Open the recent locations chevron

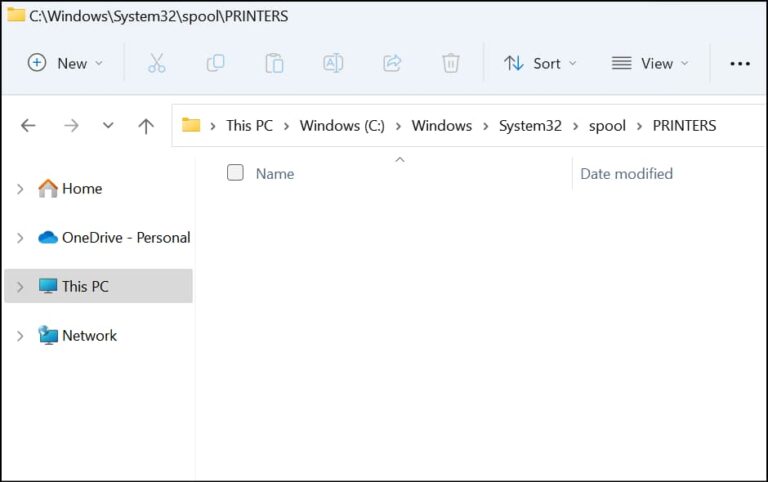[x=108, y=125]
